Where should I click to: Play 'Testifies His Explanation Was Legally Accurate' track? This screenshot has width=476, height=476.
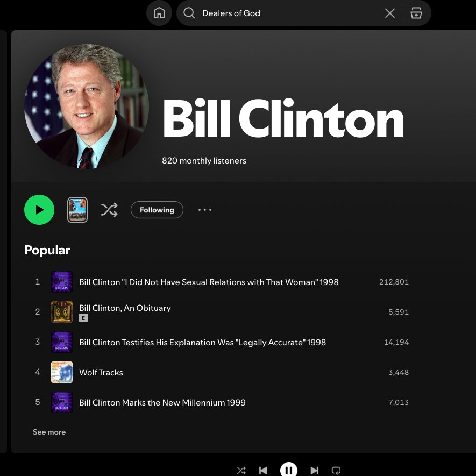[202, 342]
